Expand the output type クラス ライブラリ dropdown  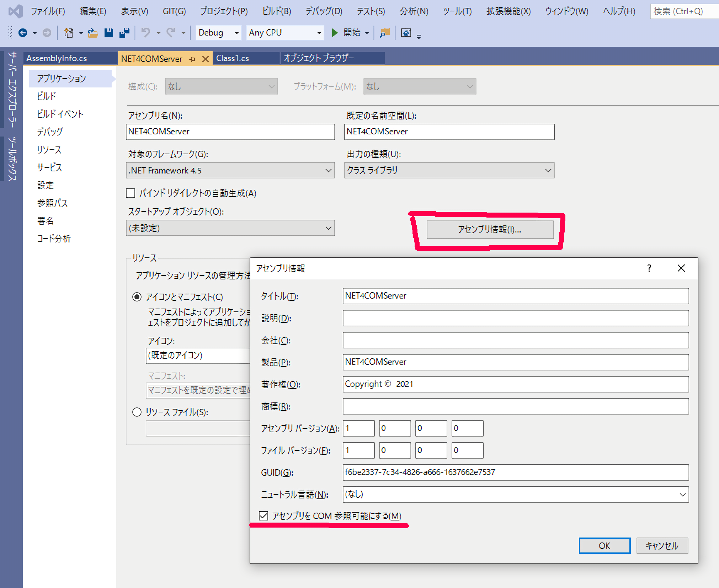[449, 170]
